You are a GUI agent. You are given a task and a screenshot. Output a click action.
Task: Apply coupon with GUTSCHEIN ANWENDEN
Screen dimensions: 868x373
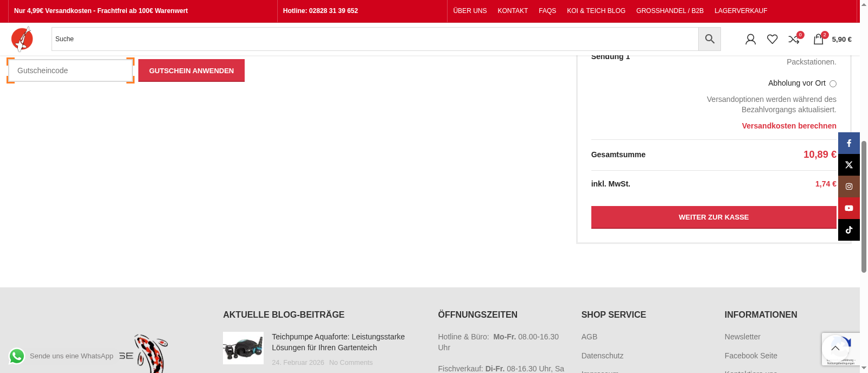[x=191, y=70]
